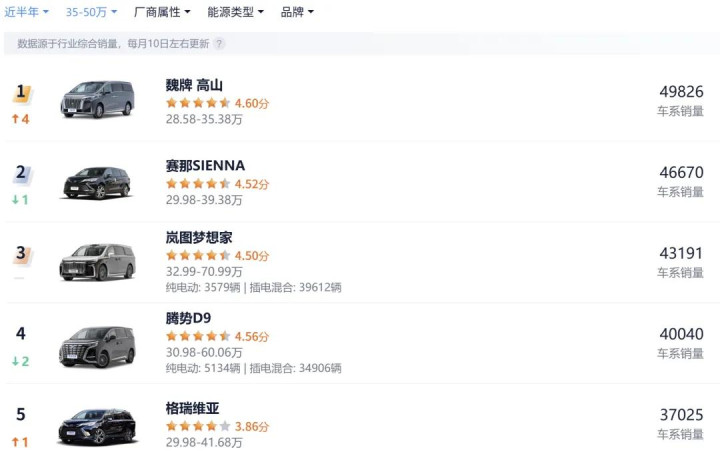This screenshot has height=464, width=720.
Task: Click the 腾势D9 car thumbnail
Action: click(97, 344)
